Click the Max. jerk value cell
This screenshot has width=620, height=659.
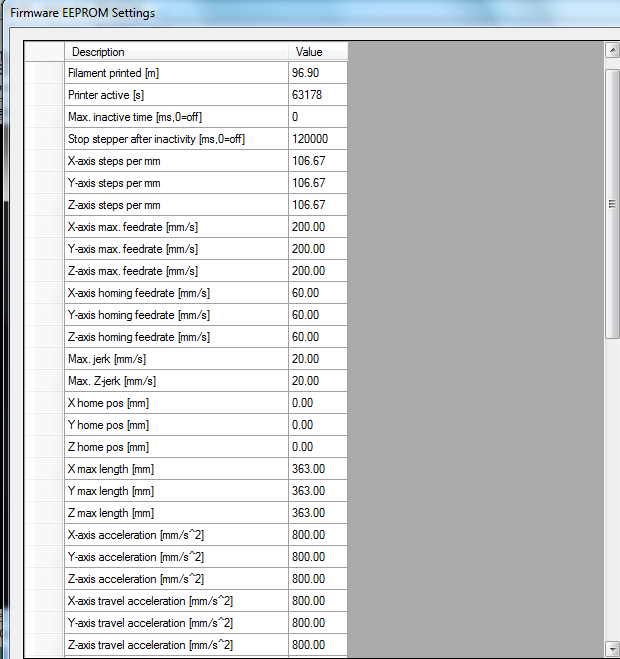coord(317,359)
